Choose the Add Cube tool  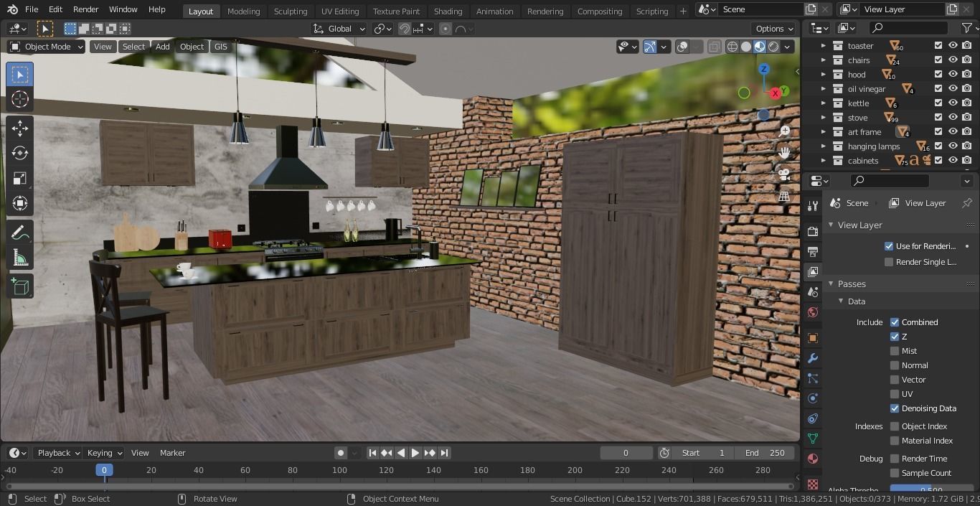(x=20, y=286)
